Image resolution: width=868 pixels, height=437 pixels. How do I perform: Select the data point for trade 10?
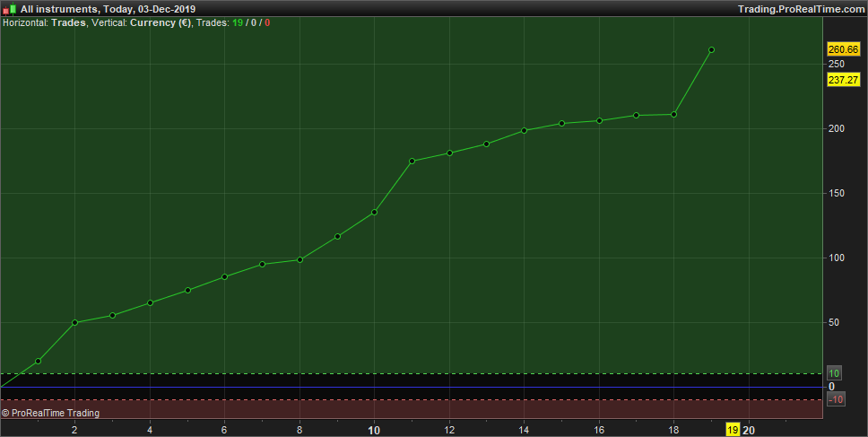(x=374, y=212)
